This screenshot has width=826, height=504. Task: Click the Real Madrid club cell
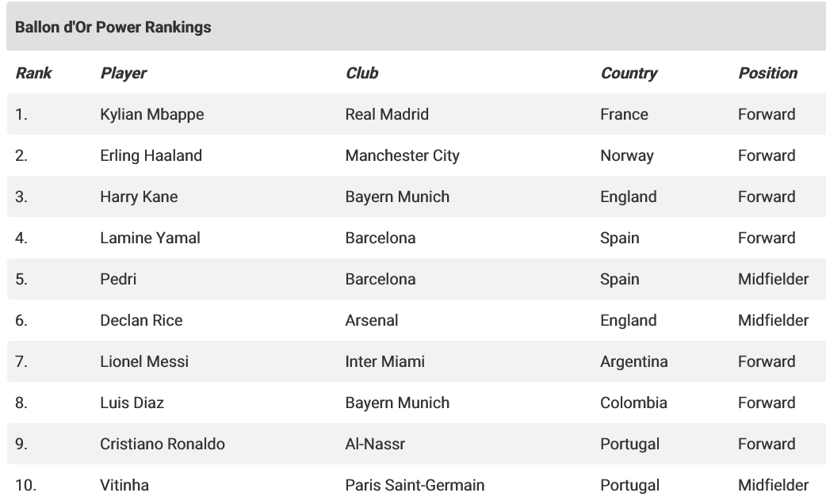tap(387, 114)
